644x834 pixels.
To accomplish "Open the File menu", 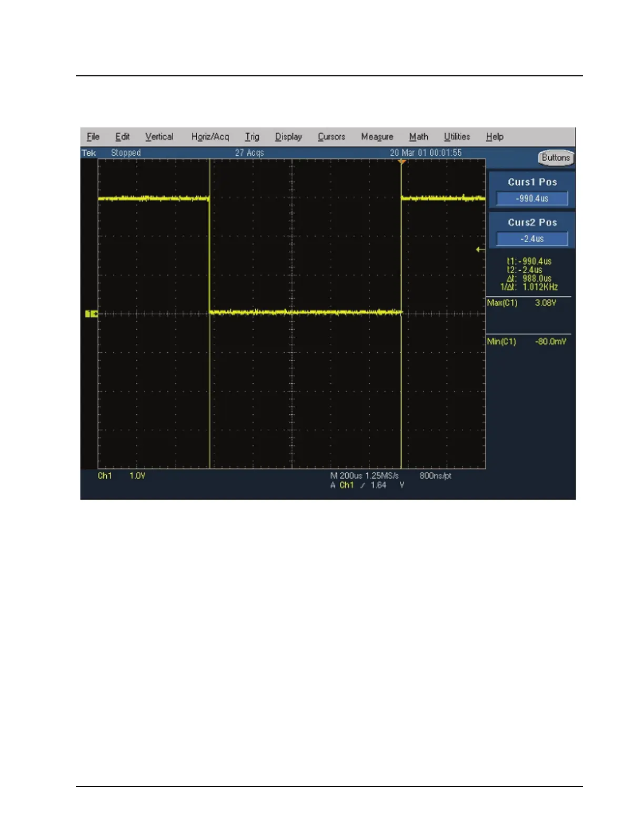I will click(93, 137).
